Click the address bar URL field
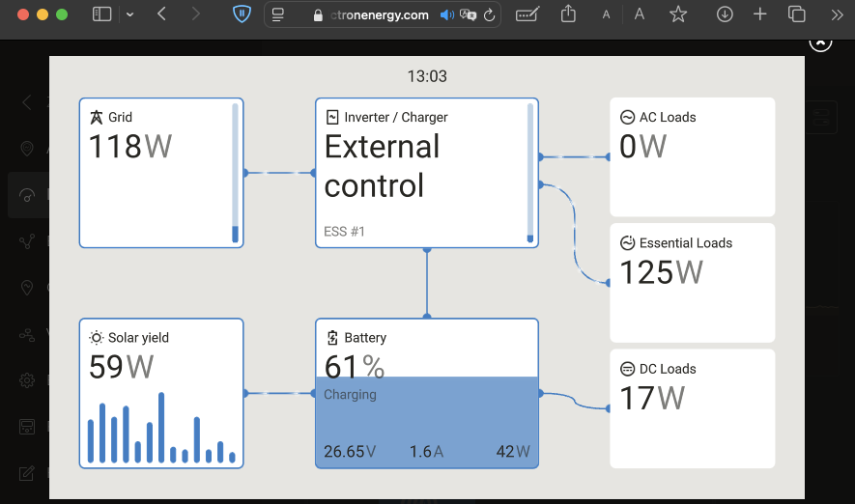The image size is (855, 504). (x=379, y=15)
